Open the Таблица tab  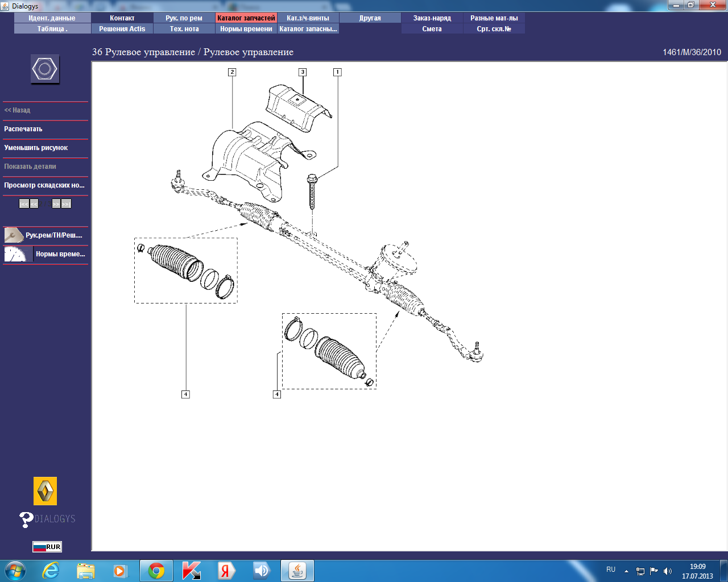click(52, 29)
